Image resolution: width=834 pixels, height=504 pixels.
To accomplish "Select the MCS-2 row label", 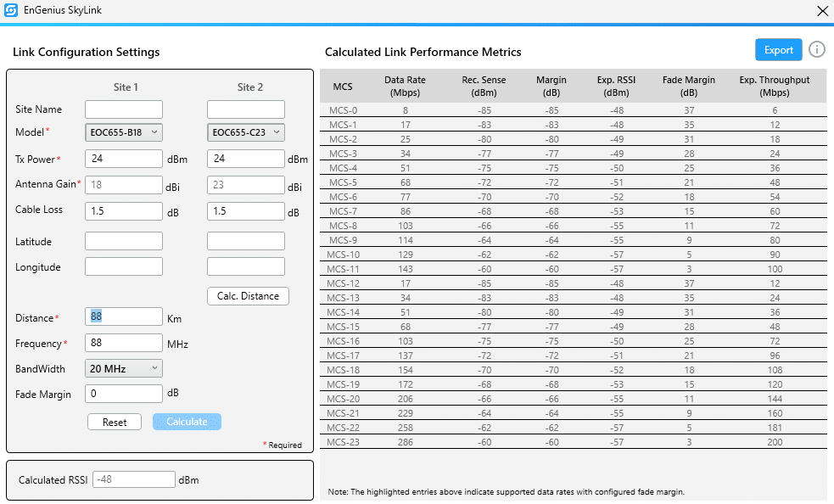I will point(343,139).
